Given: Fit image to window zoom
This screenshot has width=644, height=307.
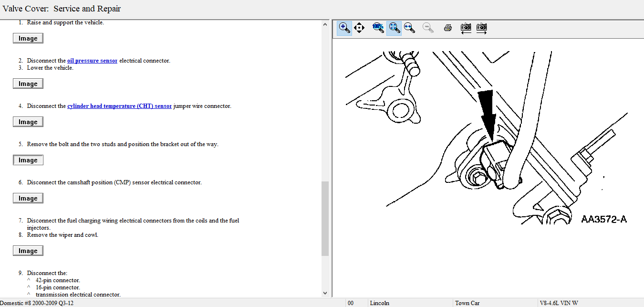Looking at the screenshot, I should coord(394,28).
